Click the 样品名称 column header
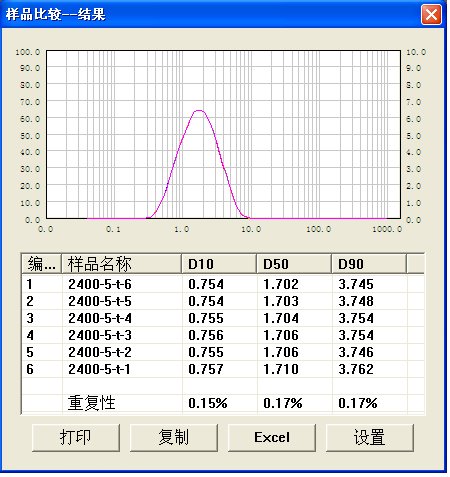The width and height of the screenshot is (450, 477). 122,264
